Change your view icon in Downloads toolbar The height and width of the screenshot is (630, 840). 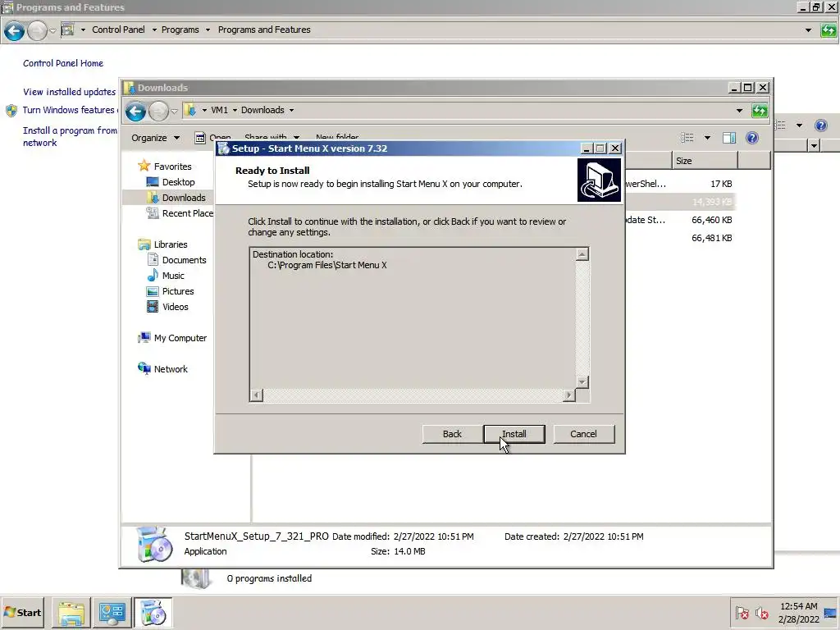click(x=687, y=138)
